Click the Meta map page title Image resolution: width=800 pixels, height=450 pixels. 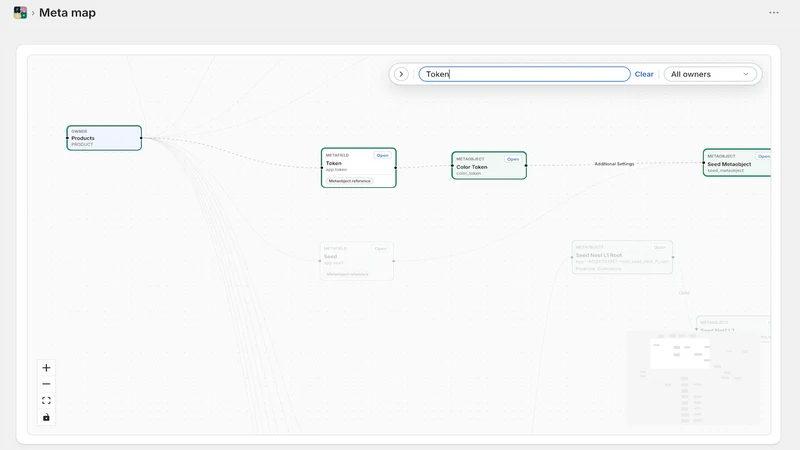pos(67,13)
